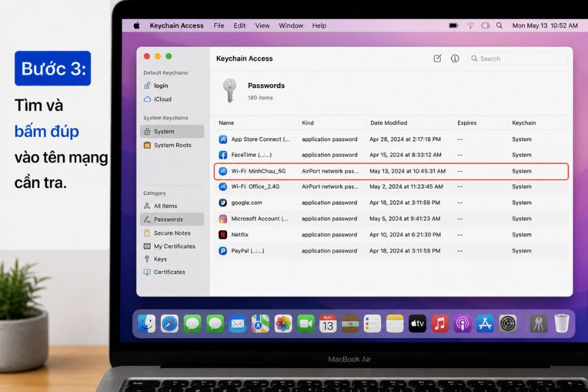Launch Safari from the Dock
Image resolution: width=588 pixels, height=392 pixels.
[169, 324]
